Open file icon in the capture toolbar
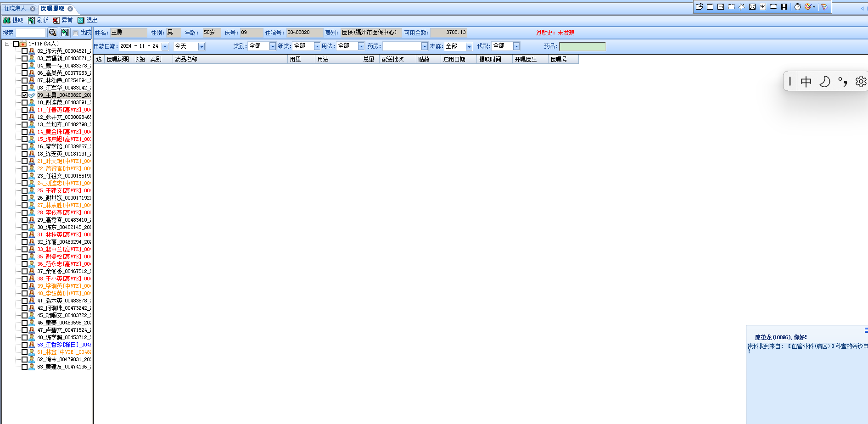The width and height of the screenshot is (868, 424). pyautogui.click(x=700, y=7)
